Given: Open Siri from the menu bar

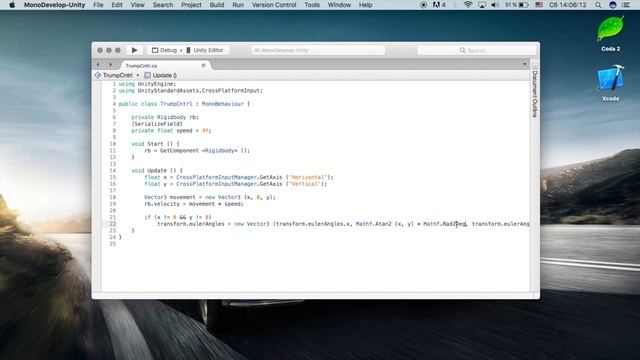Looking at the screenshot, I should (x=612, y=5).
